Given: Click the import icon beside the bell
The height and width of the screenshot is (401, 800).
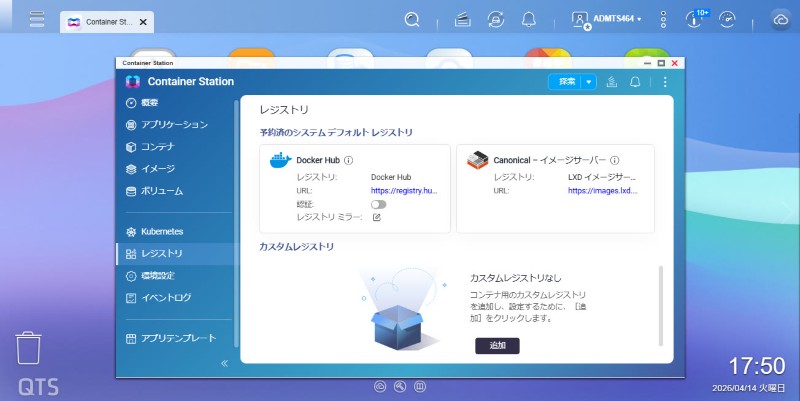Looking at the screenshot, I should 612,82.
